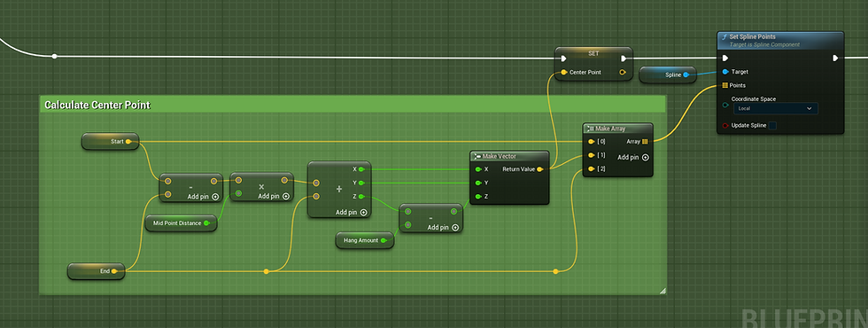The height and width of the screenshot is (328, 868).
Task: Select the X input pin on Make Vector
Action: (478, 169)
